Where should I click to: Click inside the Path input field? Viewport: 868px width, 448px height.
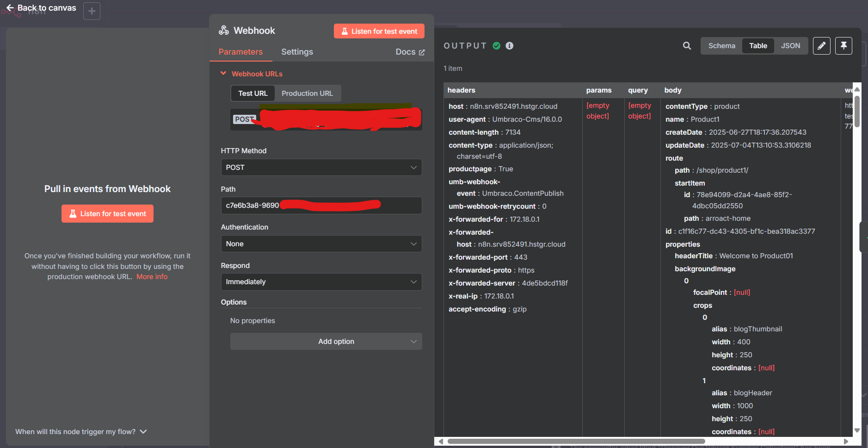(321, 205)
